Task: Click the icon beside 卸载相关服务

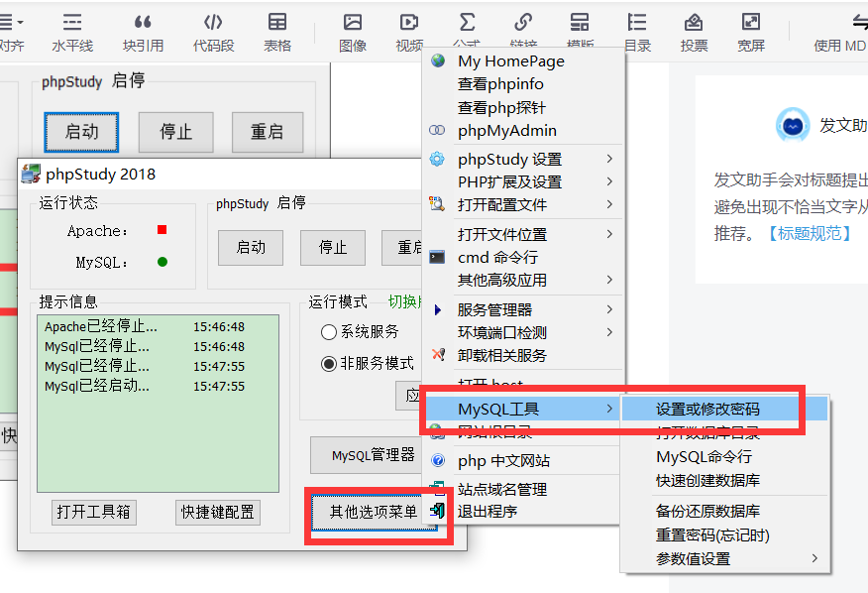Action: click(438, 354)
